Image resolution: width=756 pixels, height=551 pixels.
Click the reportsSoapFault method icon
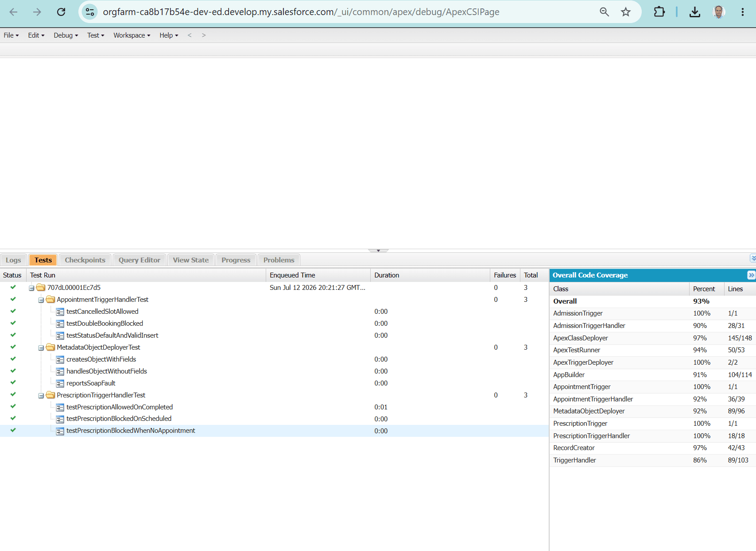pos(60,384)
